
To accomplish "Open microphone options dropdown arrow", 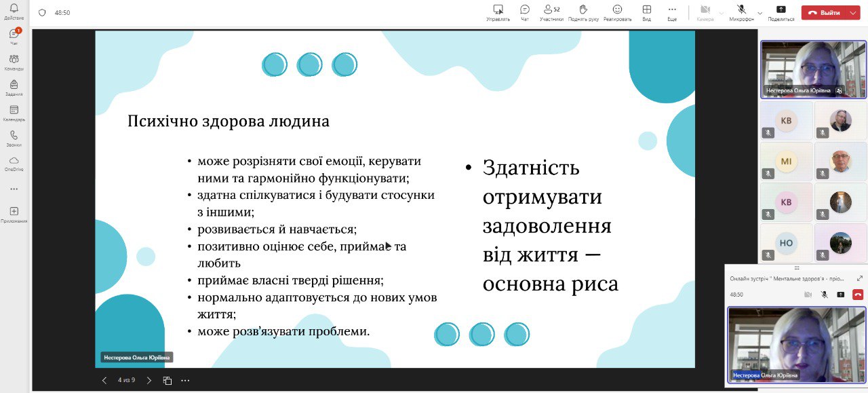I will (x=759, y=13).
